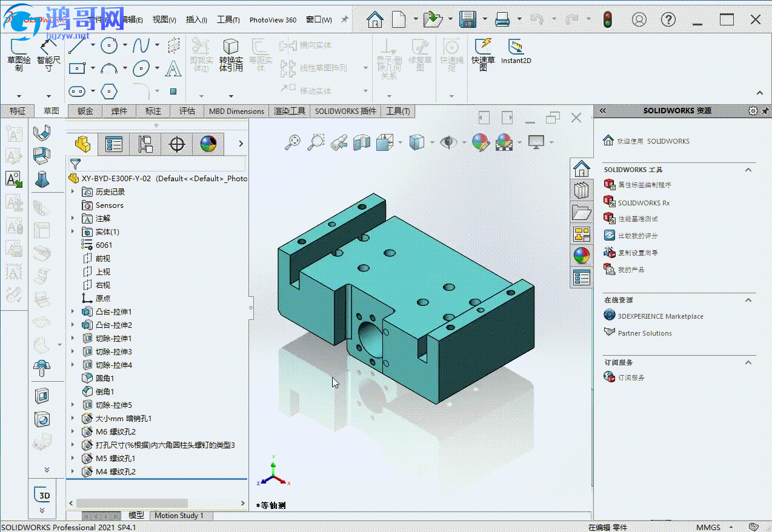Select the Corner Rectangle sketch tool
Viewport: 772px width, 532px height.
pyautogui.click(x=77, y=68)
